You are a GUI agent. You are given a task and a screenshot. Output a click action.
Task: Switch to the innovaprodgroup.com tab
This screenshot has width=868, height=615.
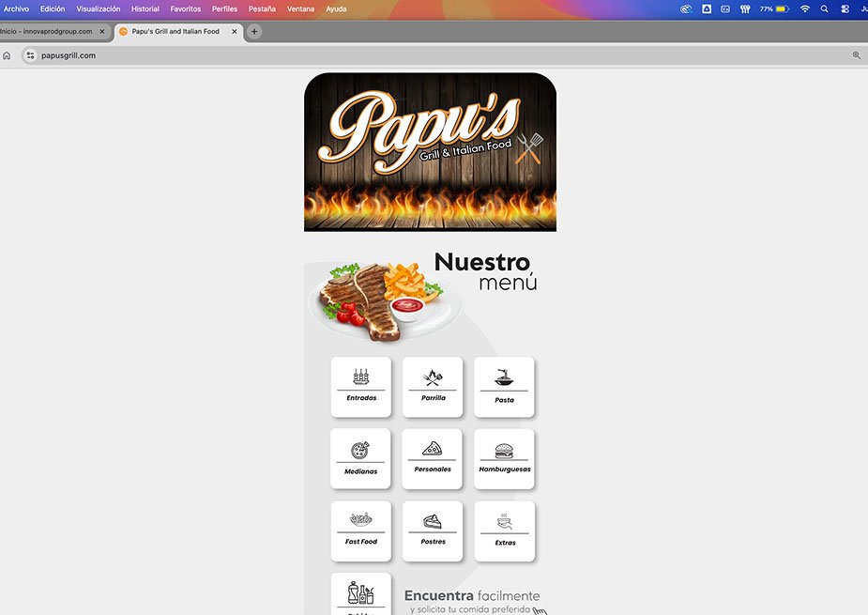point(52,31)
